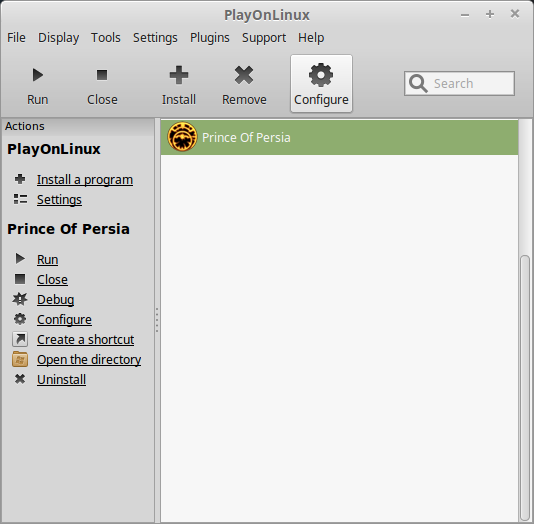534x524 pixels.
Task: Click the Install plus icon in toolbar
Action: 179,75
